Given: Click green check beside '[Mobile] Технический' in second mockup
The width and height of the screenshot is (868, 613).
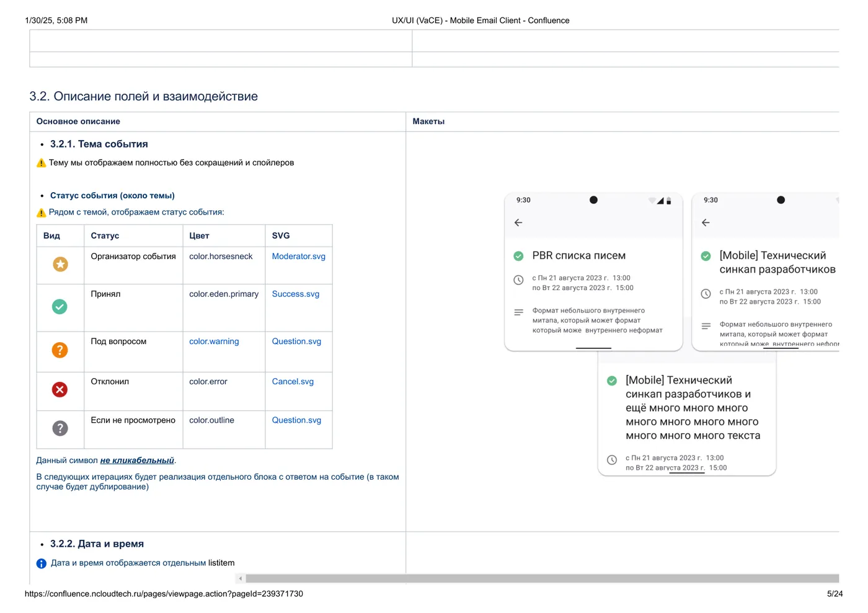Looking at the screenshot, I should tap(706, 256).
